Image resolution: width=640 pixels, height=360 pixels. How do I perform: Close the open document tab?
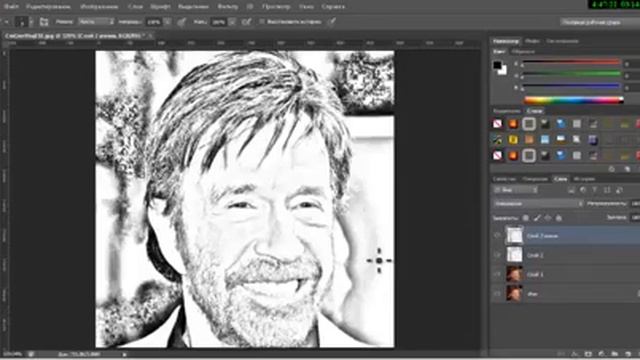point(150,36)
